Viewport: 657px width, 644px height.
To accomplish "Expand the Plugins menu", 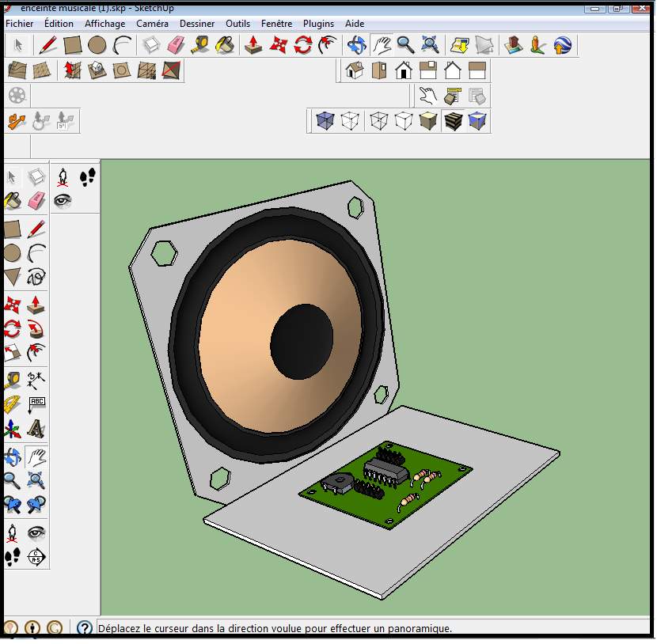I will [x=318, y=24].
